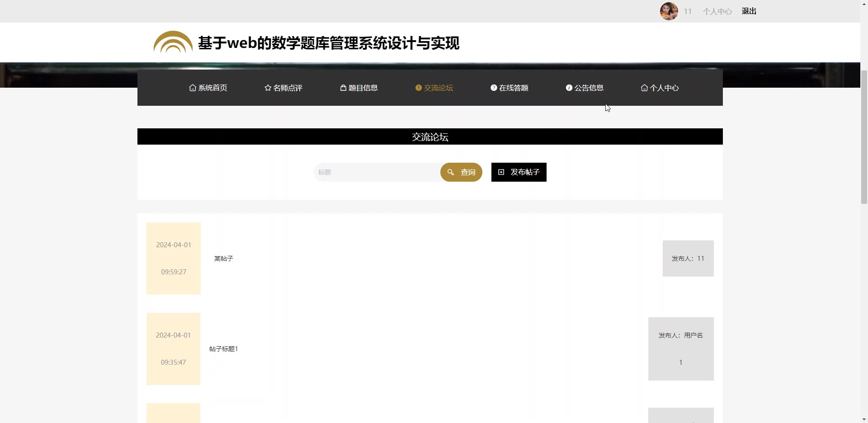Click the home icon beside 系统首页
868x423 pixels.
click(193, 88)
